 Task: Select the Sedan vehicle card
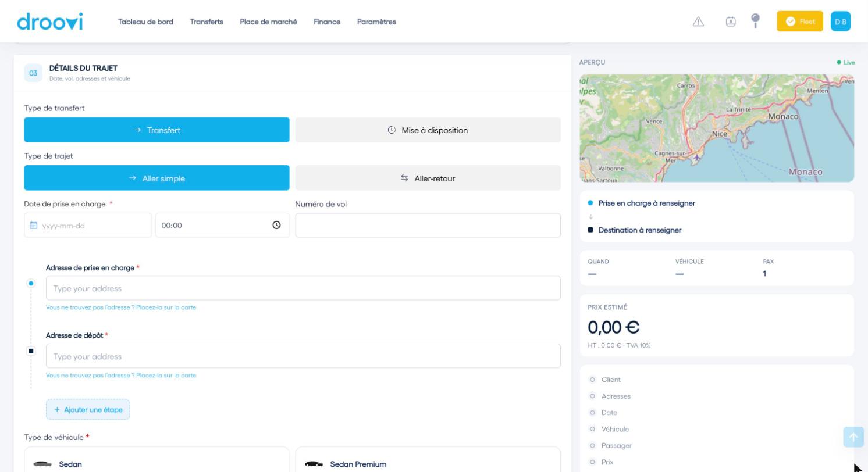(x=156, y=459)
